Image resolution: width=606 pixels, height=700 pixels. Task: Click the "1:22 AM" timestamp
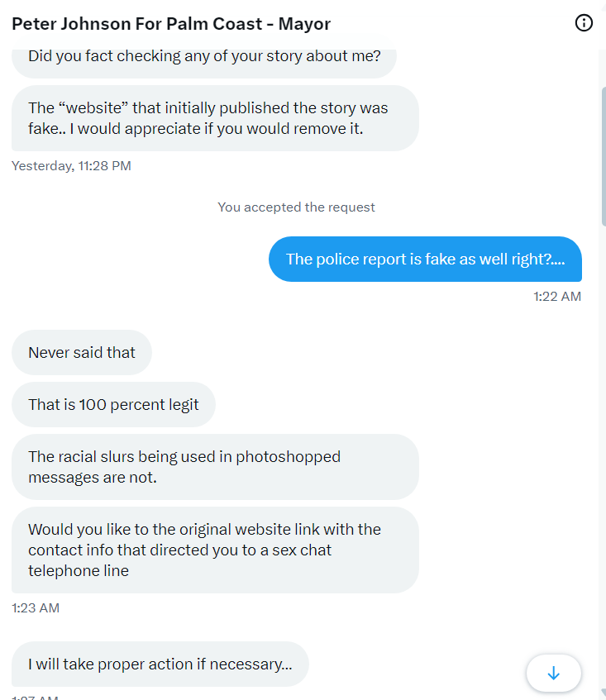click(556, 296)
